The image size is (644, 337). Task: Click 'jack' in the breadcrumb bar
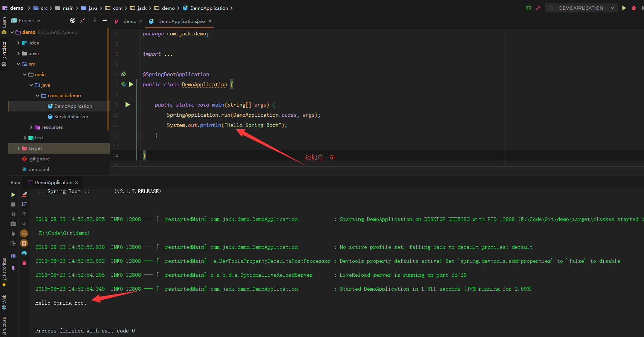click(142, 8)
